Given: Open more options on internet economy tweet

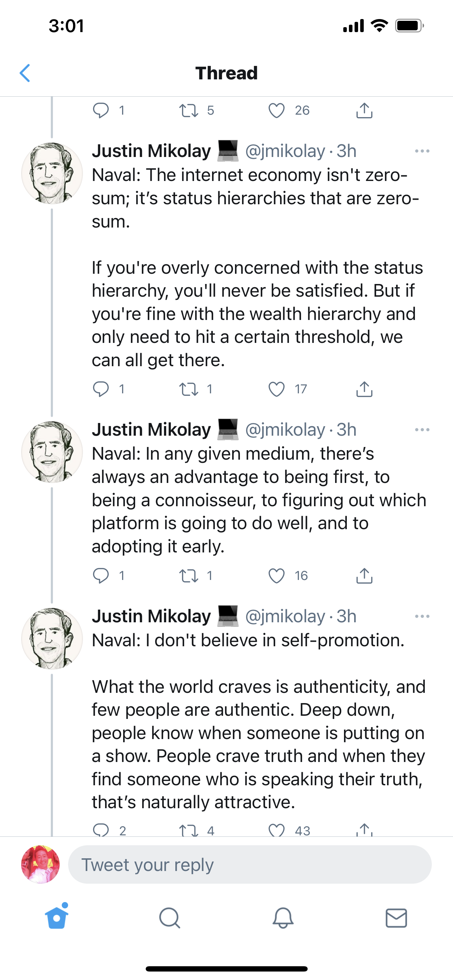Looking at the screenshot, I should point(422,151).
